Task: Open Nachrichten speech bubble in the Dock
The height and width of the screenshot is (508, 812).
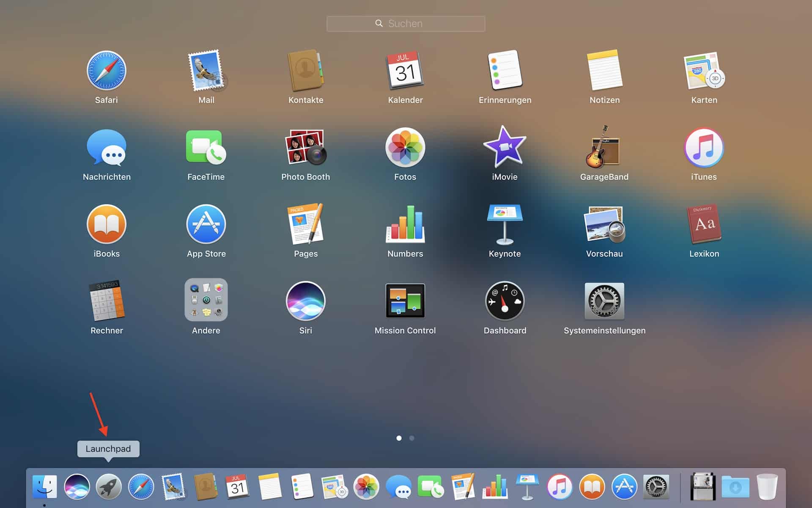Action: [398, 487]
